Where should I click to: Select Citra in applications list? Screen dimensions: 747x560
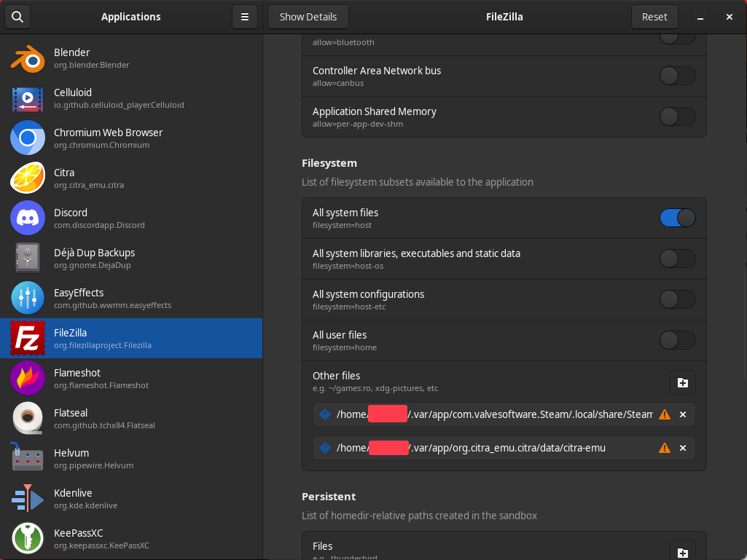point(131,178)
